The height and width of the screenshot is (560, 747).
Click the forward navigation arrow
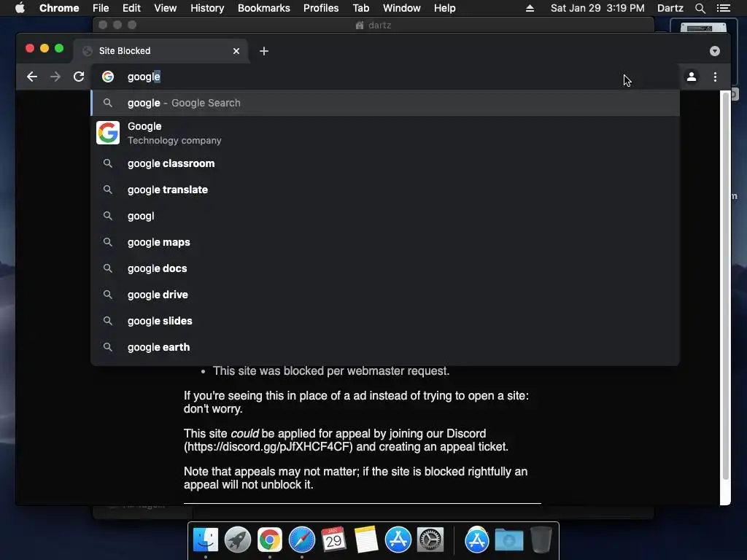click(x=55, y=77)
